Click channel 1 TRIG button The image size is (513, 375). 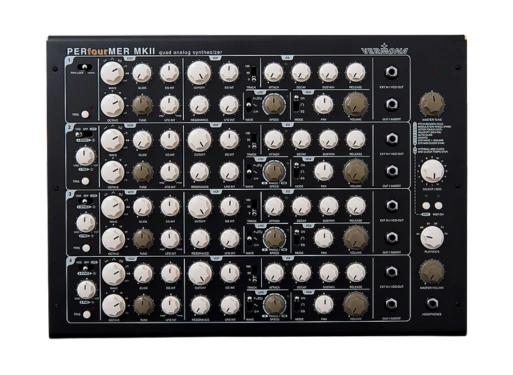pos(85,114)
